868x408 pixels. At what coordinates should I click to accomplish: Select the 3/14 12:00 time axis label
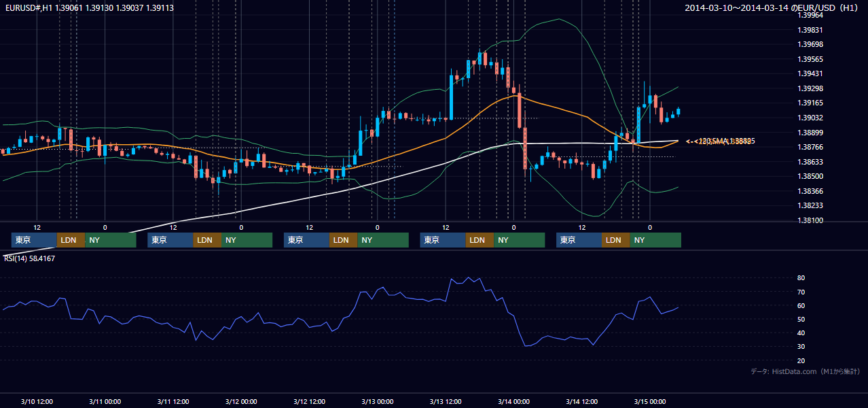(581, 401)
